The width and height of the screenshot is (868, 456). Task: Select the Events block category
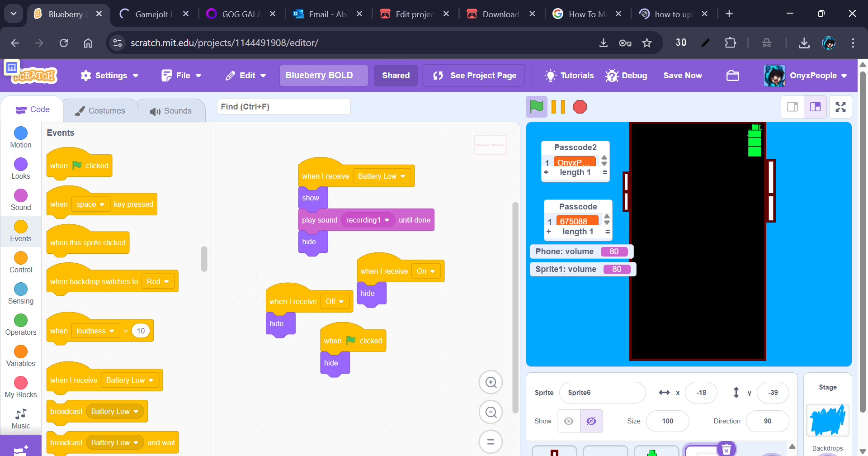tap(21, 231)
